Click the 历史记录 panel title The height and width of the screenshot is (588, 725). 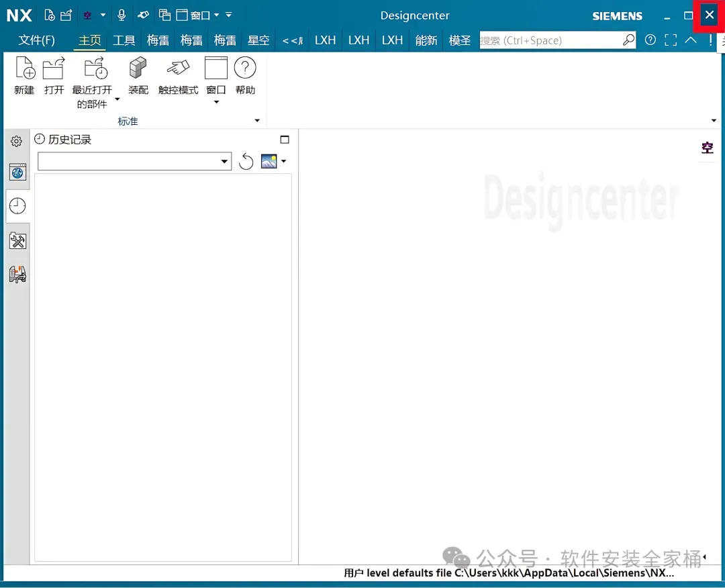70,140
